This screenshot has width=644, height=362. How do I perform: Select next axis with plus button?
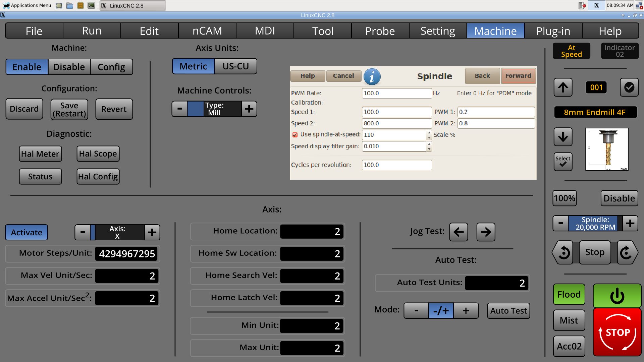pyautogui.click(x=152, y=232)
